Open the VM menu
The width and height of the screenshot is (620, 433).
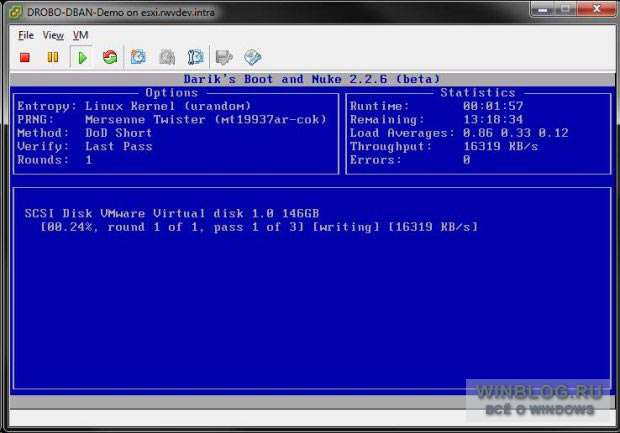(81, 35)
